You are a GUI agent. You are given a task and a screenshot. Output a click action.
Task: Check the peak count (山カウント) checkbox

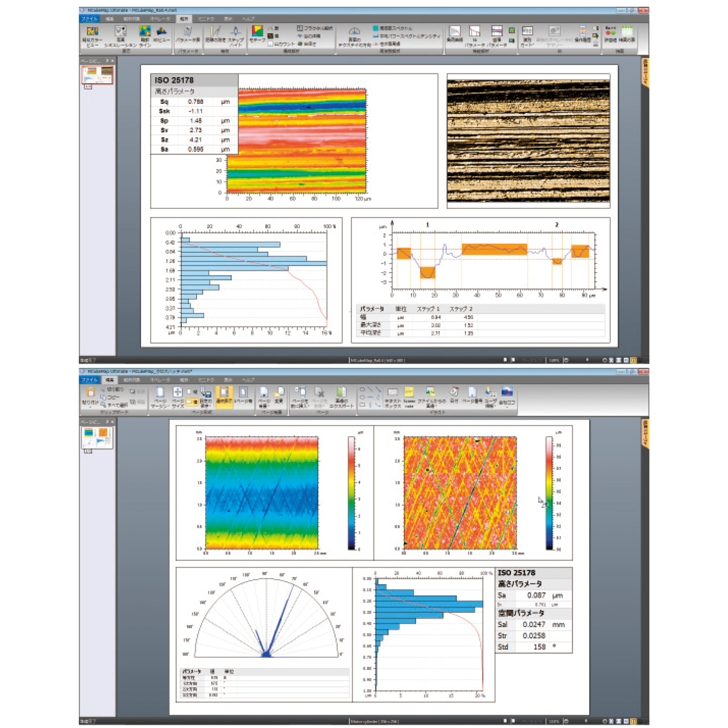click(270, 44)
